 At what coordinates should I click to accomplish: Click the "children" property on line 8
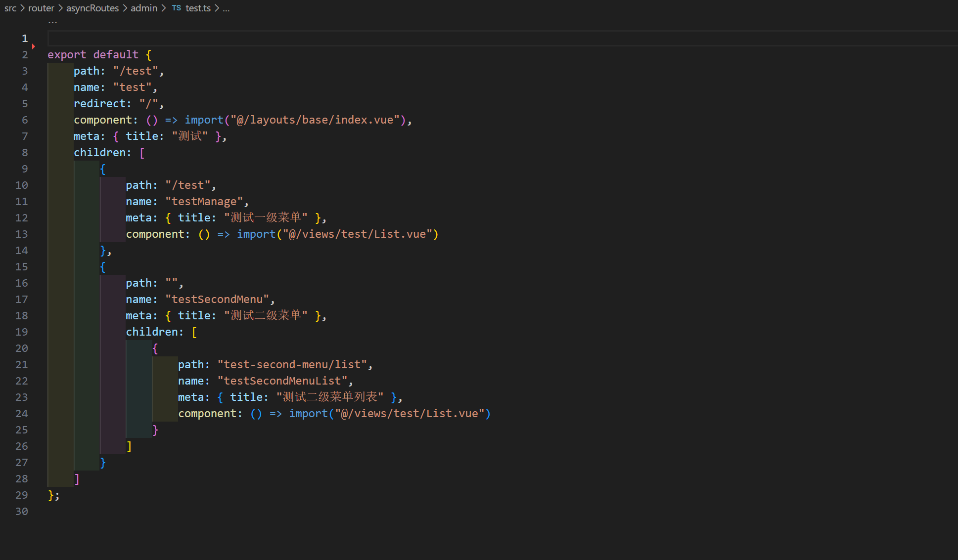pos(99,152)
